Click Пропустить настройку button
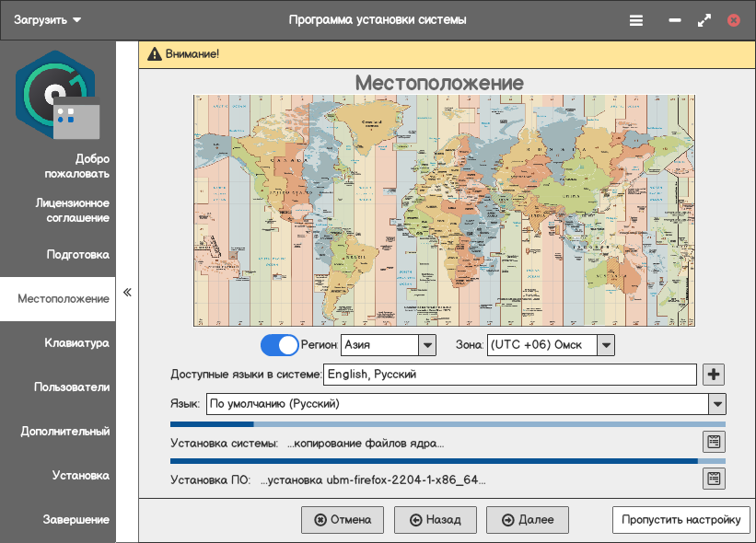This screenshot has width=756, height=543. [680, 520]
